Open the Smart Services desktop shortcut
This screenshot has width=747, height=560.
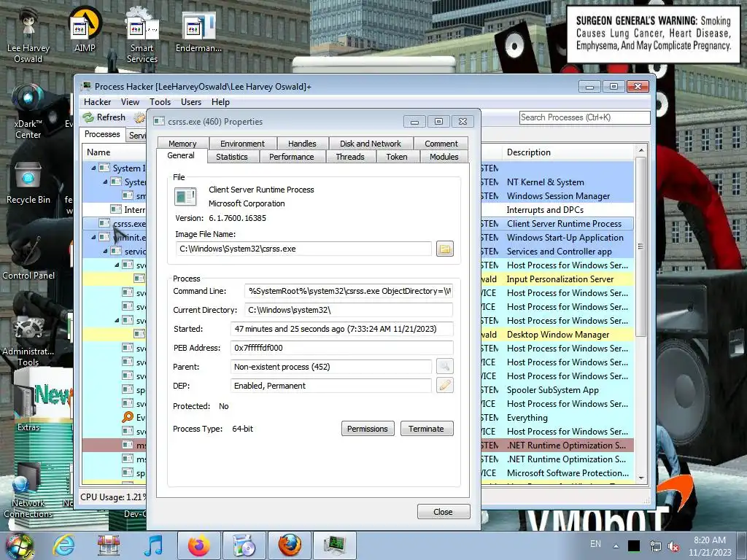[x=142, y=36]
